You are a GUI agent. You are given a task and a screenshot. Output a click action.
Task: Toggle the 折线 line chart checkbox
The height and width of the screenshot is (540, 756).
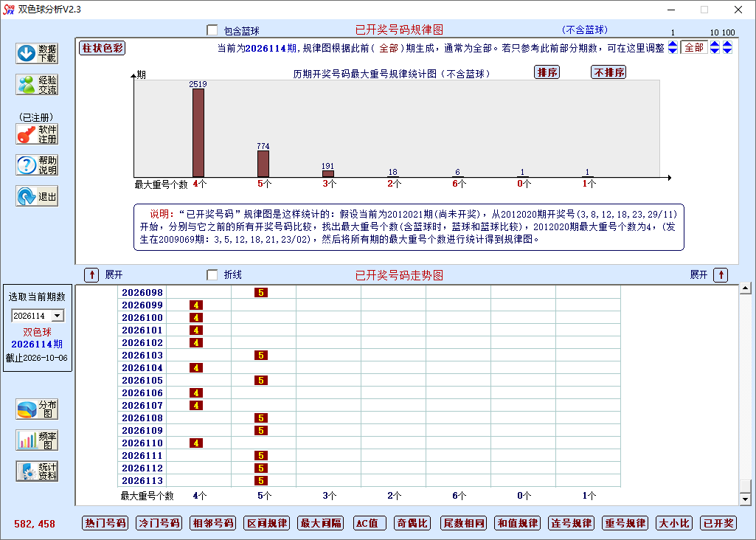point(212,275)
